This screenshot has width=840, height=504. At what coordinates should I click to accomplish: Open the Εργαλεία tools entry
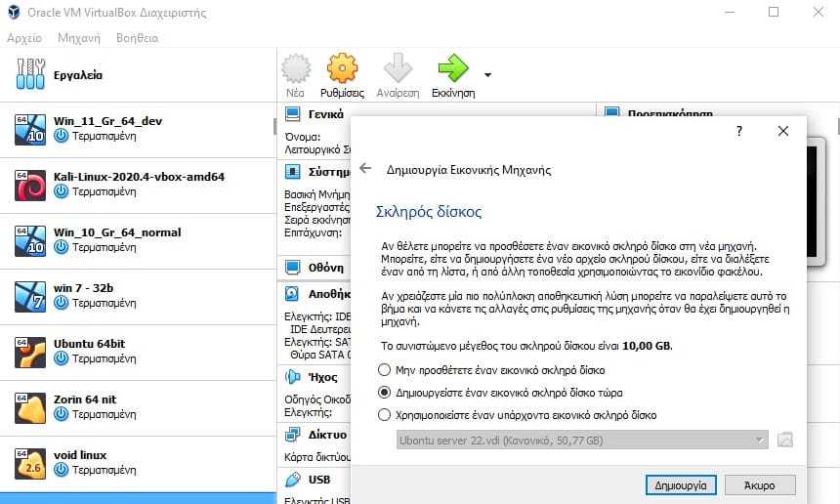(x=139, y=75)
